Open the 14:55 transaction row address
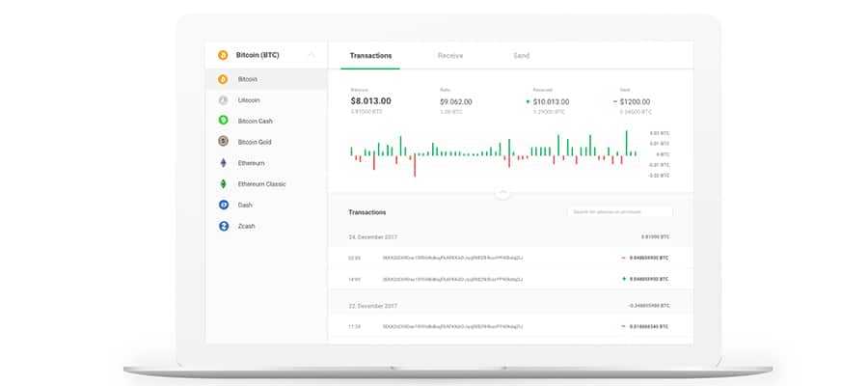The image size is (868, 386). (x=453, y=279)
